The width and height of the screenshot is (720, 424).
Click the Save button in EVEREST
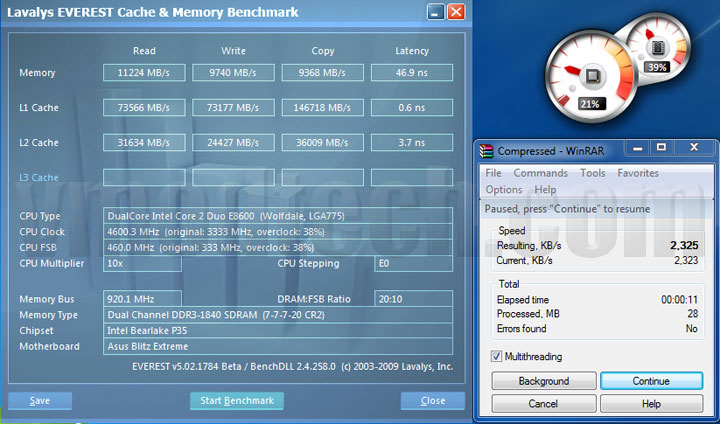tap(40, 401)
